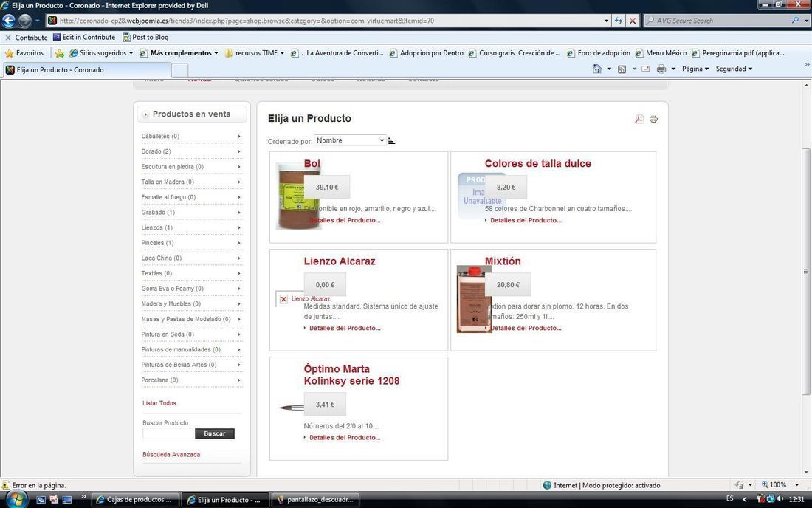Click the Windows Start orb

tap(16, 500)
